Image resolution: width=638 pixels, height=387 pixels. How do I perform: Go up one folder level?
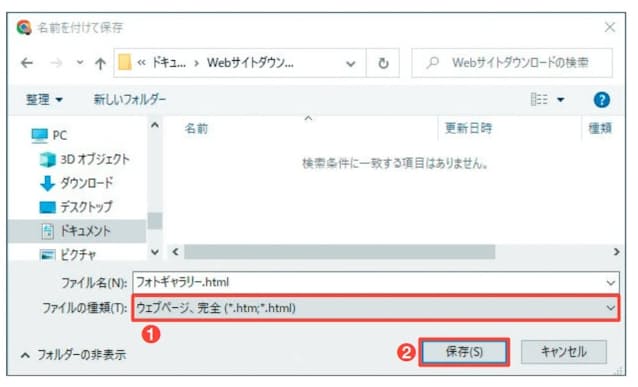tap(100, 63)
